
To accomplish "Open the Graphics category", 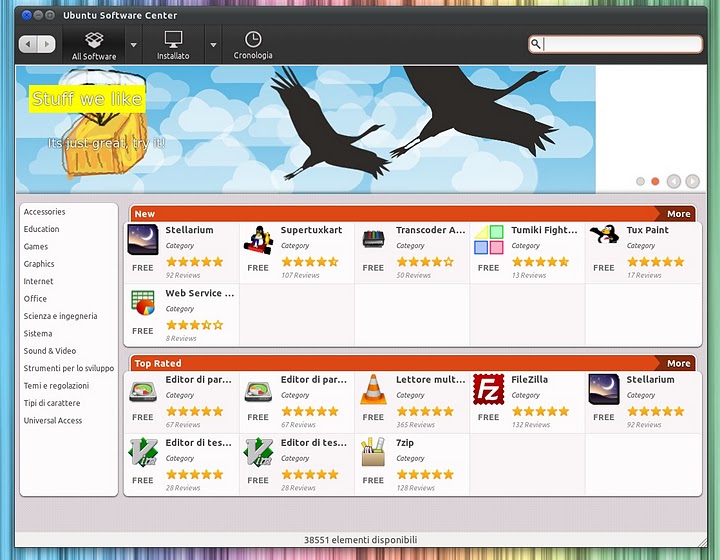I will coord(39,264).
